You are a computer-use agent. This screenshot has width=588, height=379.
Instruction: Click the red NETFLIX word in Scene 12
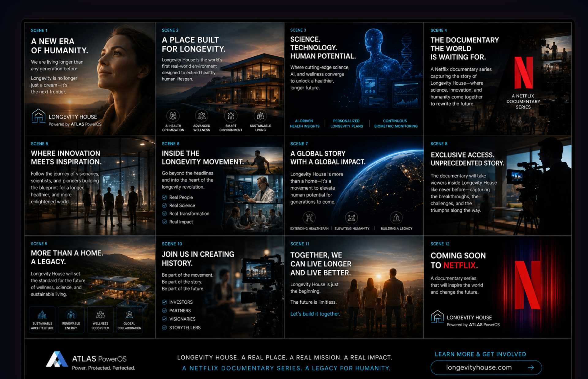460,265
